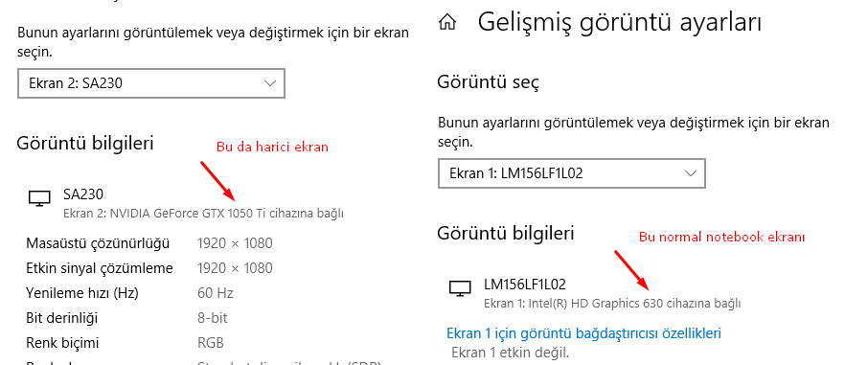Viewport: 868px width, 365px height.
Task: Select the Masaüstü çözünürlüğü row
Action: coord(149,243)
